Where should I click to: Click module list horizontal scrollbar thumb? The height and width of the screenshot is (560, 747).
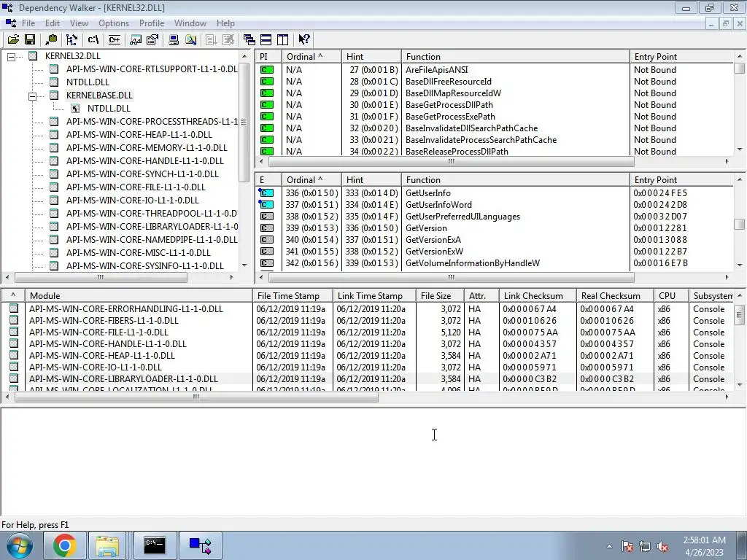[x=196, y=397]
